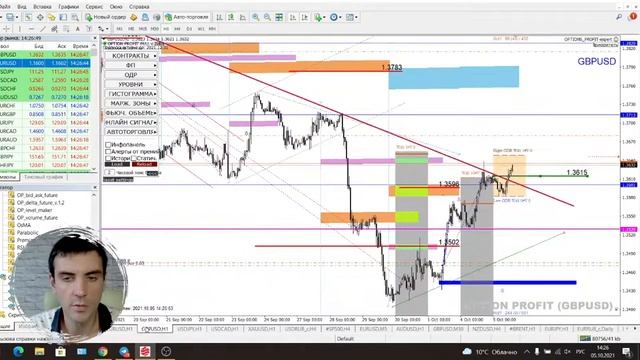Zoom out on the chart
This screenshot has height=360, width=640.
(267, 17)
